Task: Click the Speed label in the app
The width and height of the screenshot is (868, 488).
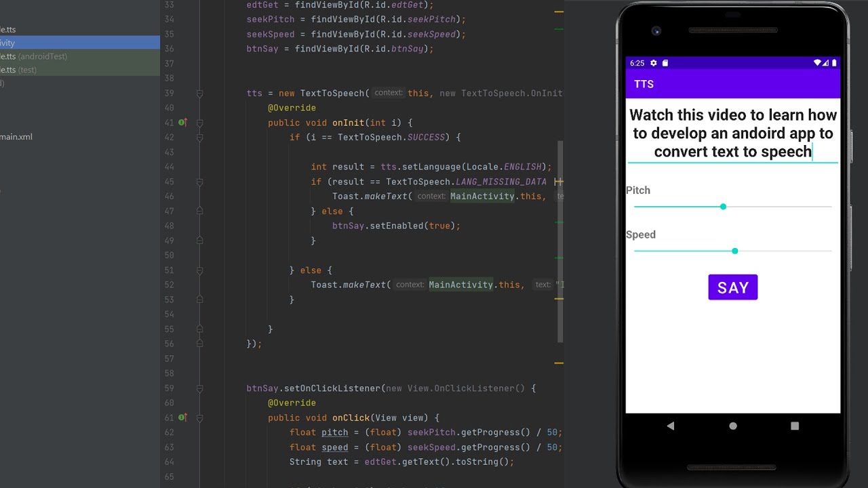Action: (641, 235)
